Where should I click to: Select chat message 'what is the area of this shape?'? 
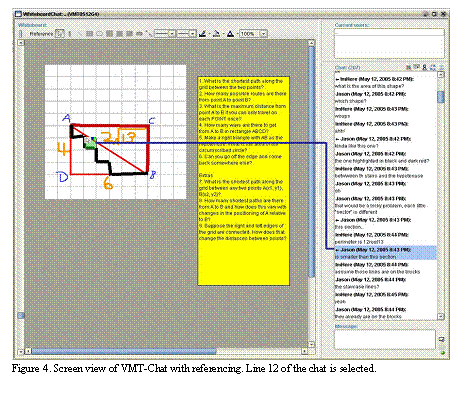(x=369, y=86)
